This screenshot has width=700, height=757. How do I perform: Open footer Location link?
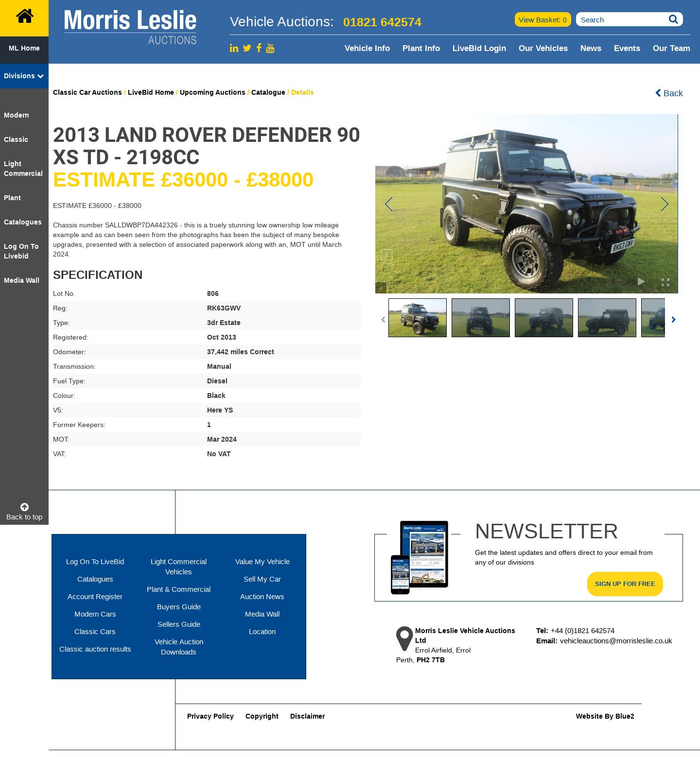[262, 632]
